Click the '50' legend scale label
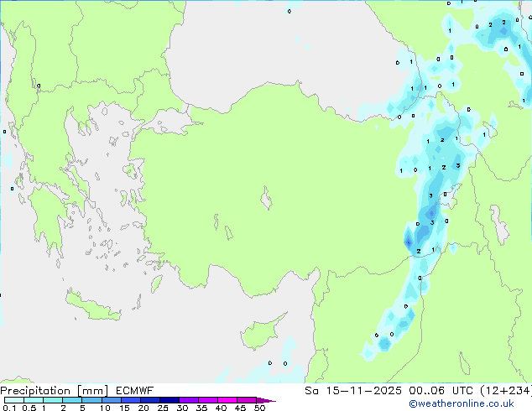The width and height of the screenshot is (532, 411). [x=259, y=408]
